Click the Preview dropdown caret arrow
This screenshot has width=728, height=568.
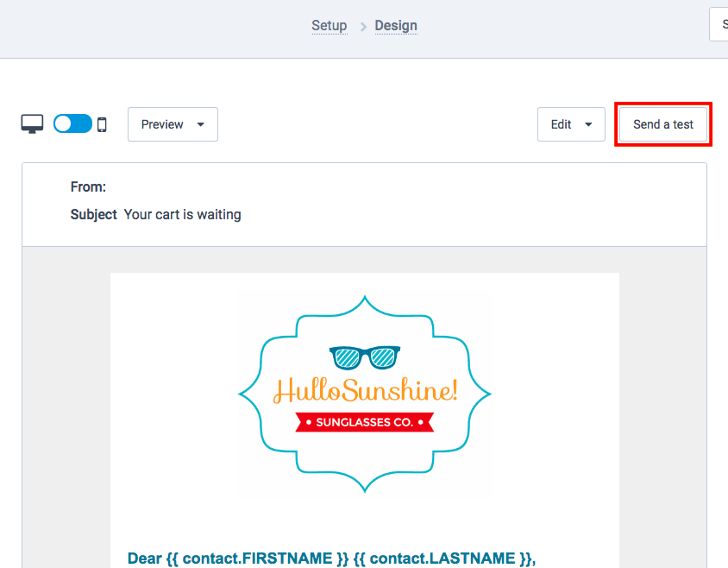click(x=201, y=124)
